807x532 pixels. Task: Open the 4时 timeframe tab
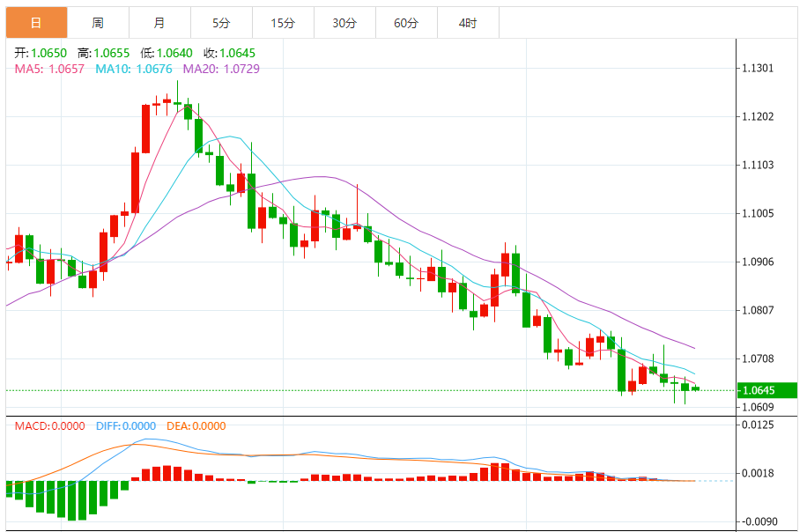pyautogui.click(x=469, y=23)
